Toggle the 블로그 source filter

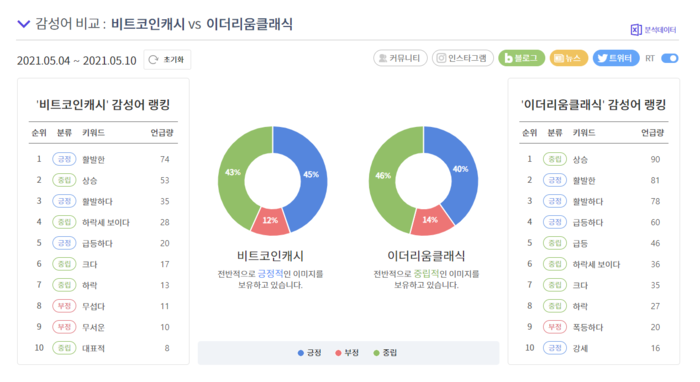pos(521,58)
